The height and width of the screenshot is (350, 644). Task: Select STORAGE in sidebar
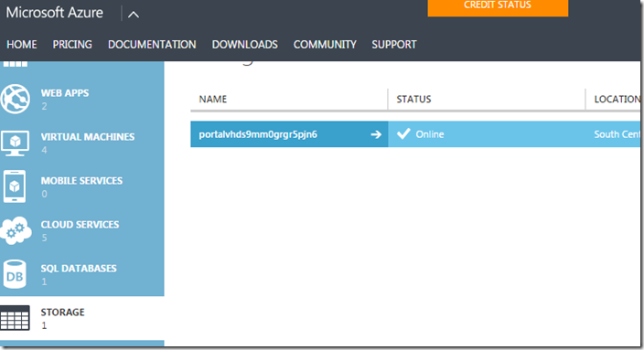click(x=82, y=318)
